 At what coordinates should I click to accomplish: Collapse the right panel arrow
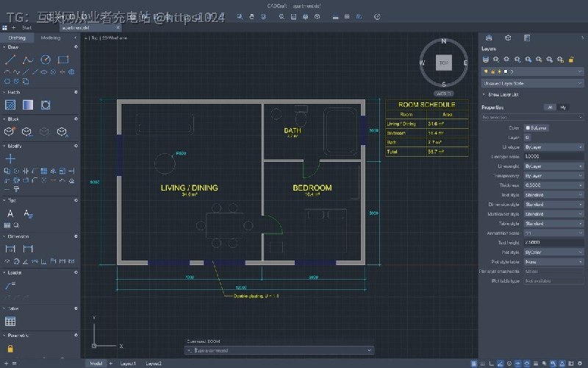click(x=582, y=38)
